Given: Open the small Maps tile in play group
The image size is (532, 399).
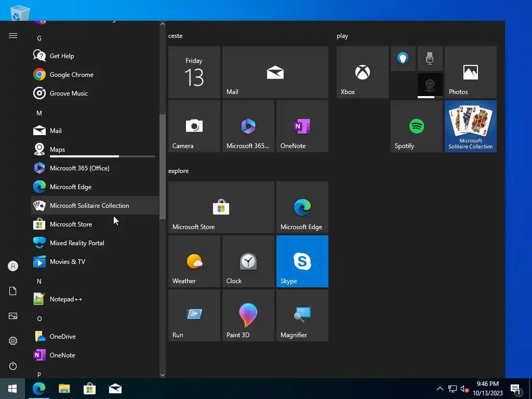Looking at the screenshot, I should pyautogui.click(x=430, y=86).
